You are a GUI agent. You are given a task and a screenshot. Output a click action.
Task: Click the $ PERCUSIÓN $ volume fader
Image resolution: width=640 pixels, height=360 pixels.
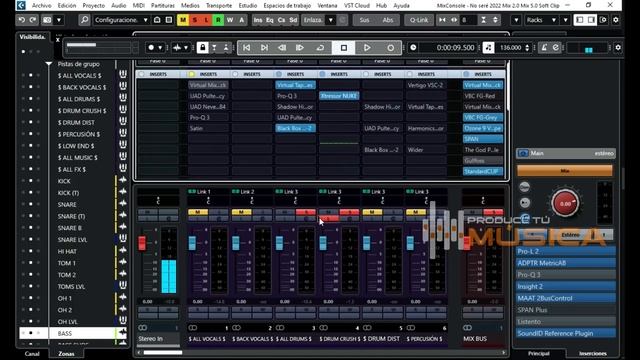point(410,243)
